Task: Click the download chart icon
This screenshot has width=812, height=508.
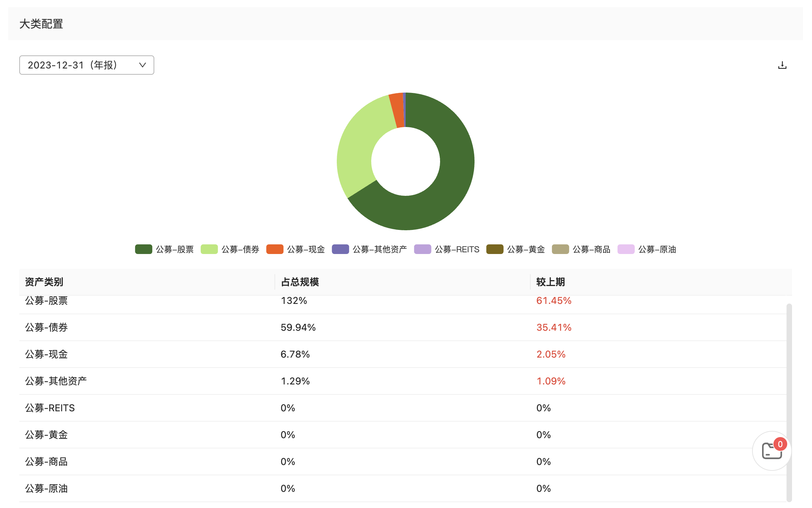Action: (782, 65)
